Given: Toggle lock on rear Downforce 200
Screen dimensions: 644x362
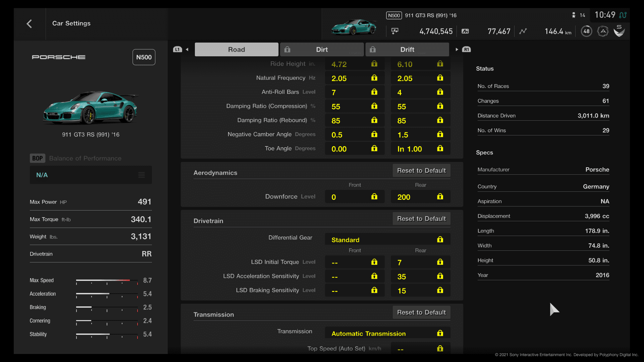Looking at the screenshot, I should pos(440,197).
